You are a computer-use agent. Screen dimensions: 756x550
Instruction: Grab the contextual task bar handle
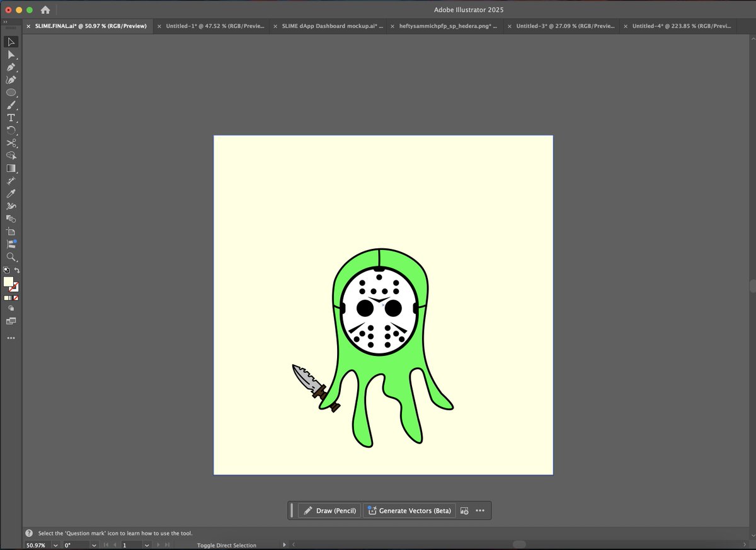(292, 511)
